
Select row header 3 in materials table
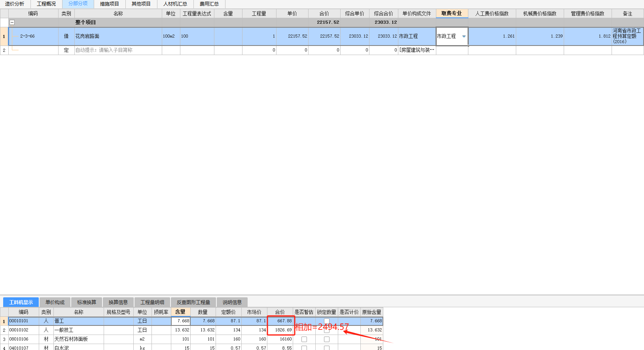[4, 339]
